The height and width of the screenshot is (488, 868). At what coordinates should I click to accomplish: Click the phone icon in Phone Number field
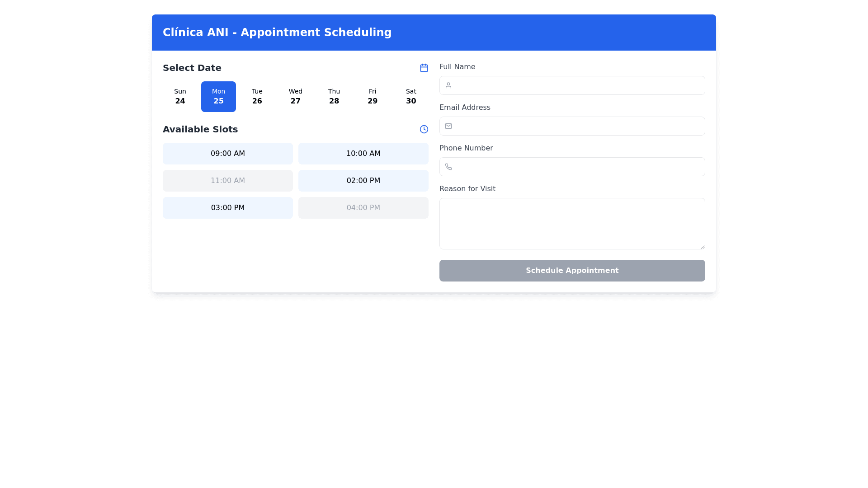448,167
